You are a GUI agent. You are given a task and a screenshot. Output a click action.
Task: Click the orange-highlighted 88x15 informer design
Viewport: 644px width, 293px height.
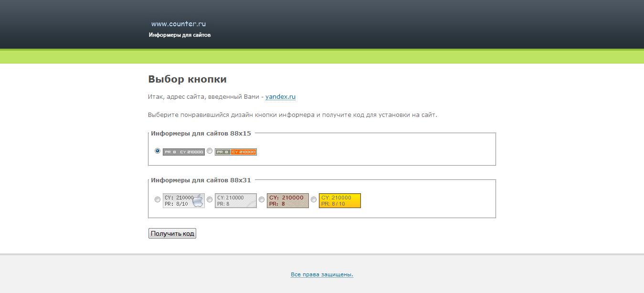236,152
